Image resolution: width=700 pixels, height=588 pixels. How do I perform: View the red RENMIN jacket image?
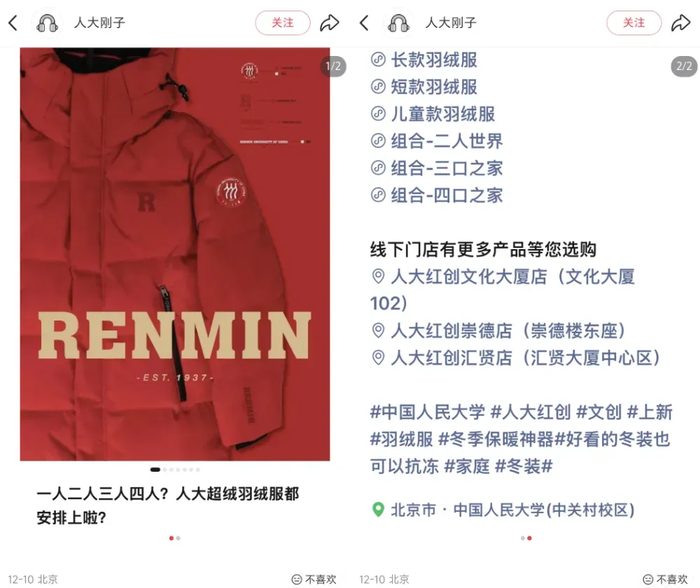click(175, 254)
